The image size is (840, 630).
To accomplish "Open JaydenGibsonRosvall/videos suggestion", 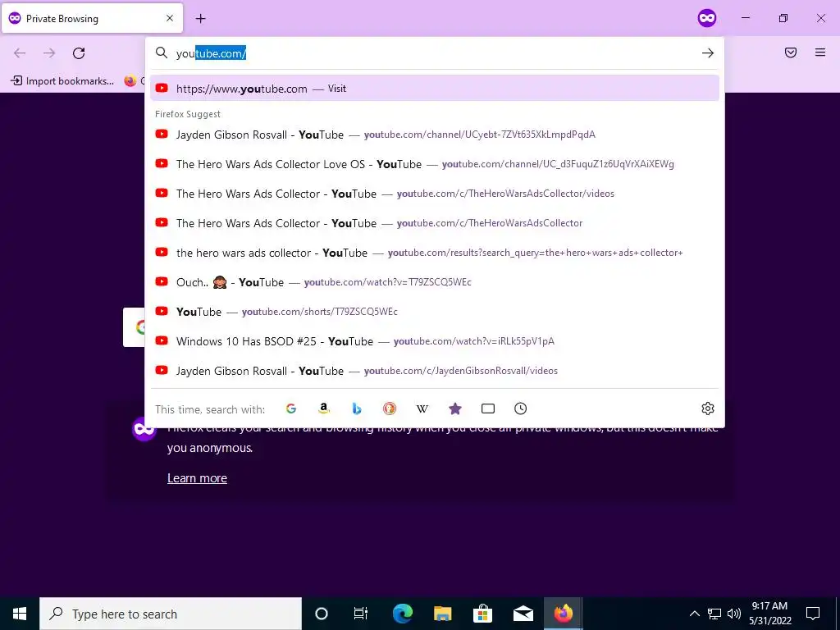I will pos(435,370).
